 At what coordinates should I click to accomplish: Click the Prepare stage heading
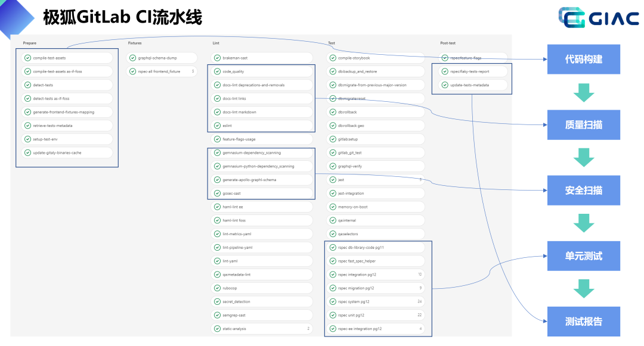30,43
